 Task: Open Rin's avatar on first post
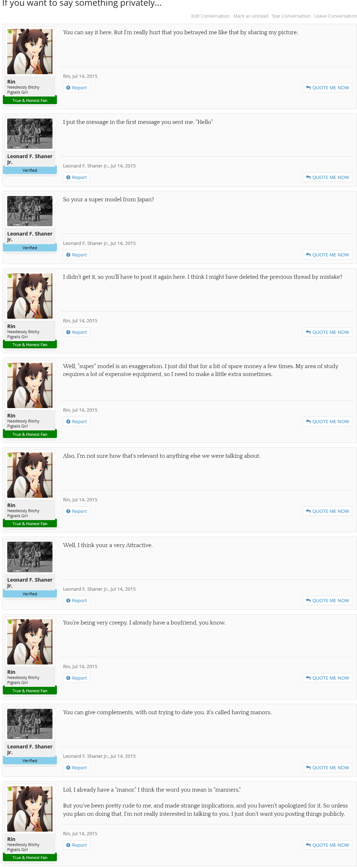tap(30, 52)
